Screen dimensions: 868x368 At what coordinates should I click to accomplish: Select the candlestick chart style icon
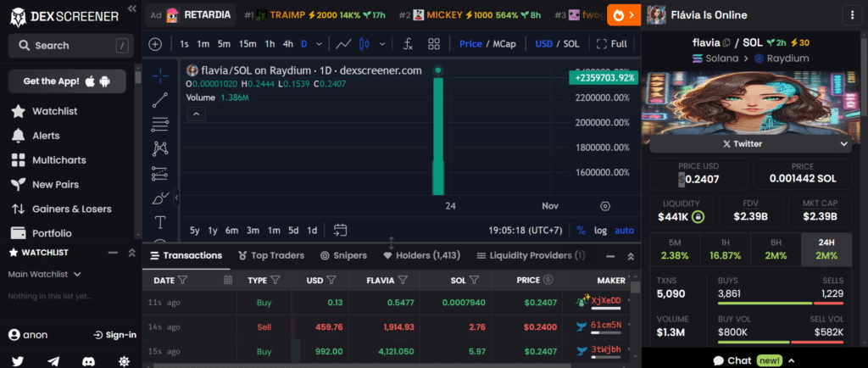pyautogui.click(x=364, y=44)
